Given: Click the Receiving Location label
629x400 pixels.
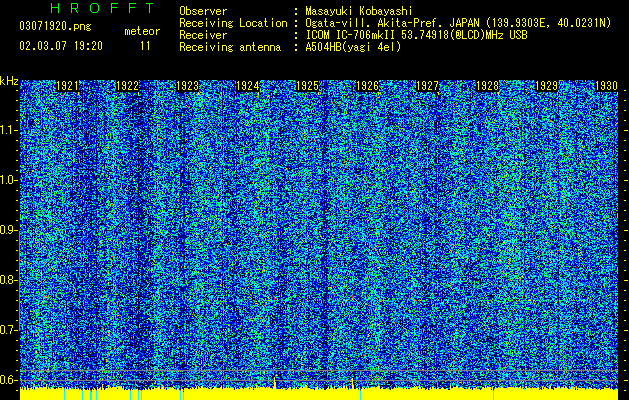Looking at the screenshot, I should [x=233, y=23].
